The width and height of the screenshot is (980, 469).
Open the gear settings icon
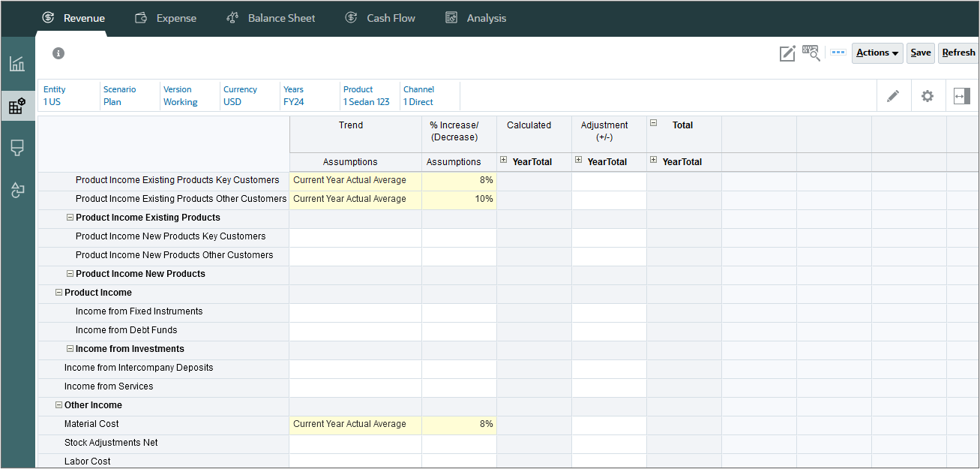pyautogui.click(x=928, y=96)
